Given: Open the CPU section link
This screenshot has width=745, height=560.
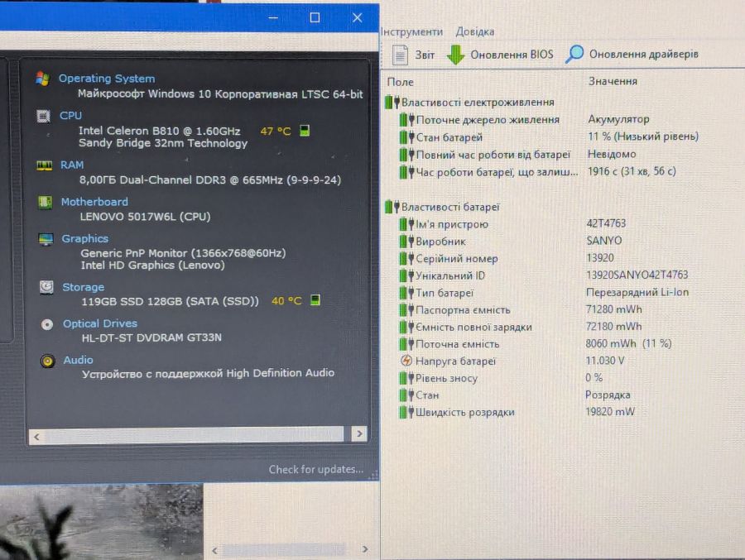Looking at the screenshot, I should click(x=70, y=116).
